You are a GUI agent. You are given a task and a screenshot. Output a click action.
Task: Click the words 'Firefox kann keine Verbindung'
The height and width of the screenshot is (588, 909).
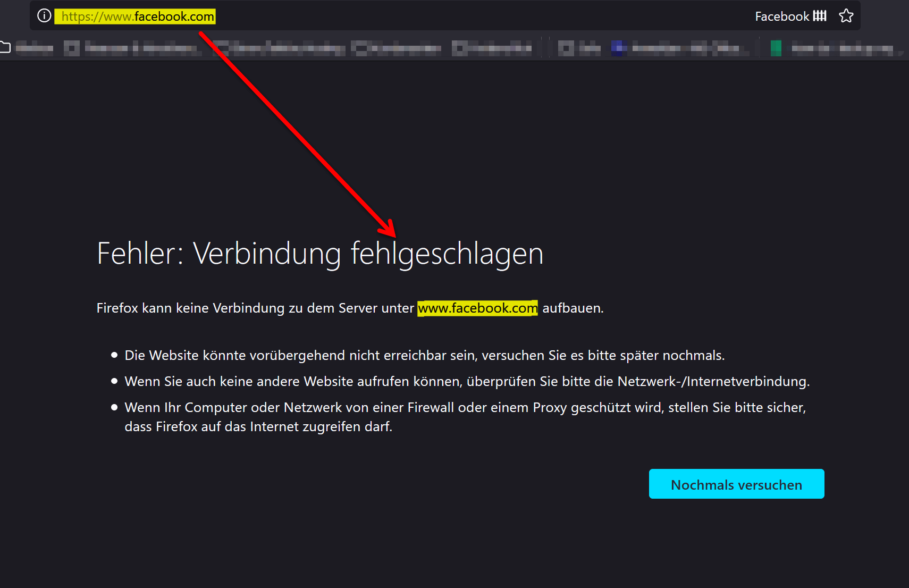pyautogui.click(x=191, y=308)
